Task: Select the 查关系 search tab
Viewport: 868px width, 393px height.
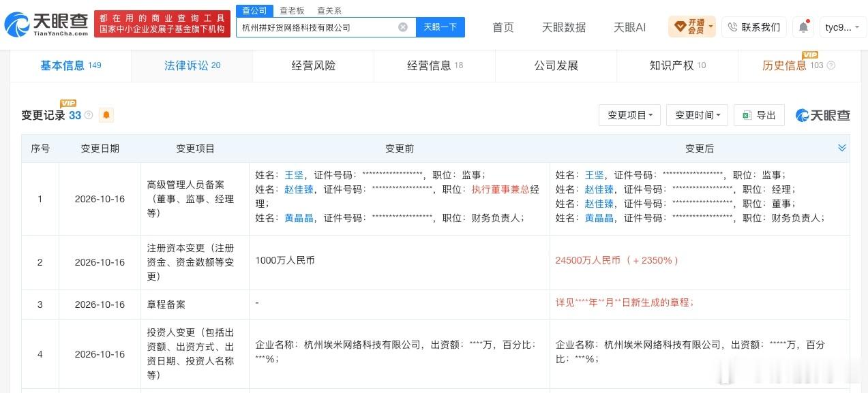Action: tap(329, 11)
